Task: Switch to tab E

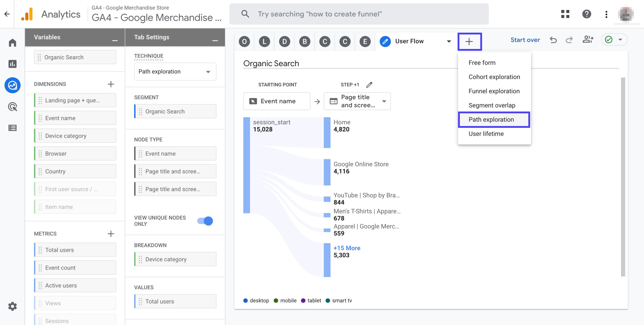Action: 365,41
